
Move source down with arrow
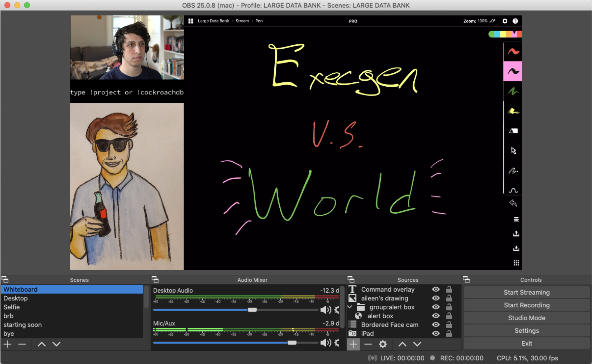(x=417, y=344)
